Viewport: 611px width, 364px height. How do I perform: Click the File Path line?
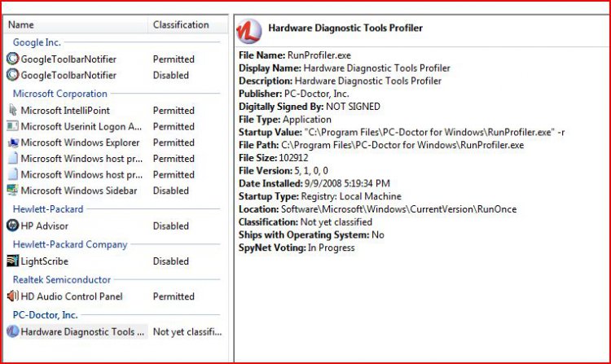[381, 145]
